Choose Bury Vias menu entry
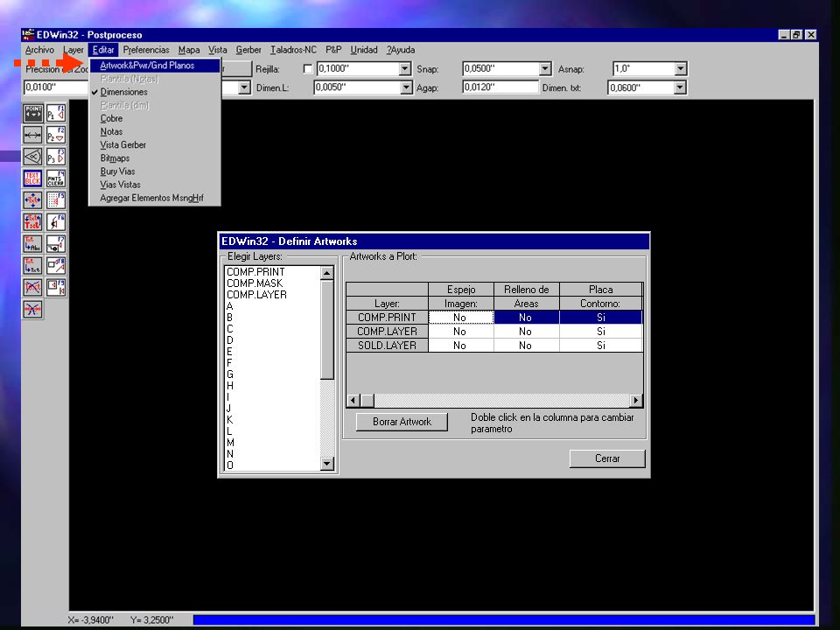Image resolution: width=840 pixels, height=630 pixels. pyautogui.click(x=155, y=171)
